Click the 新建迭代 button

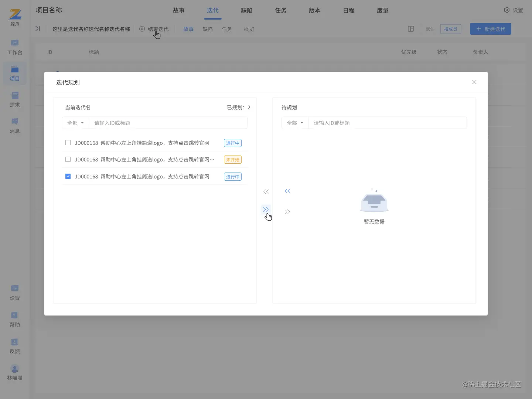pos(490,28)
